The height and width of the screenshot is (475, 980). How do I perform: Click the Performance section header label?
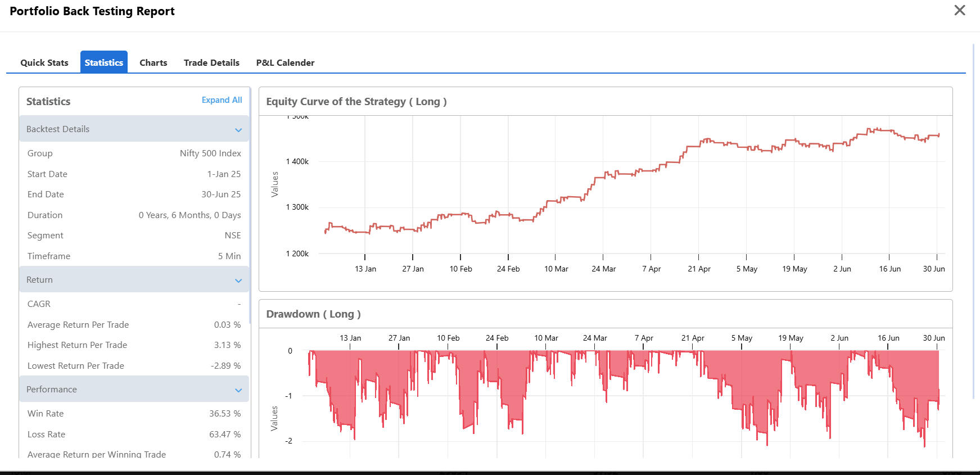pos(52,389)
